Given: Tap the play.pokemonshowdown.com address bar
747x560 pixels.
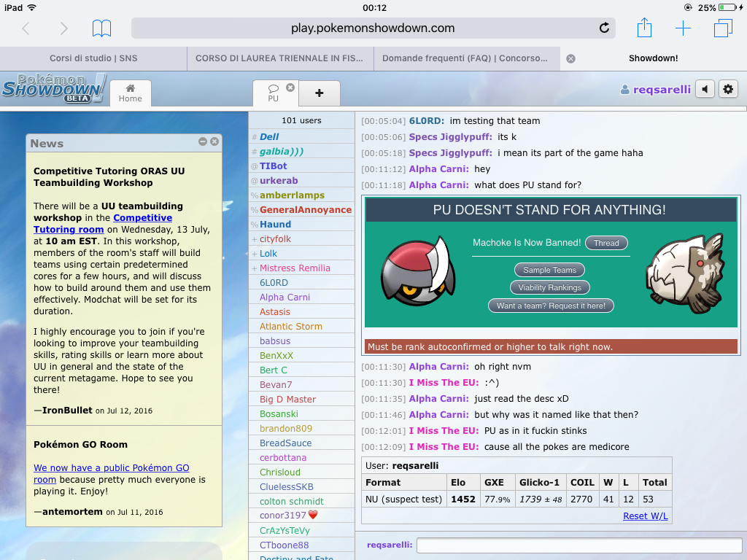Looking at the screenshot, I should (373, 28).
